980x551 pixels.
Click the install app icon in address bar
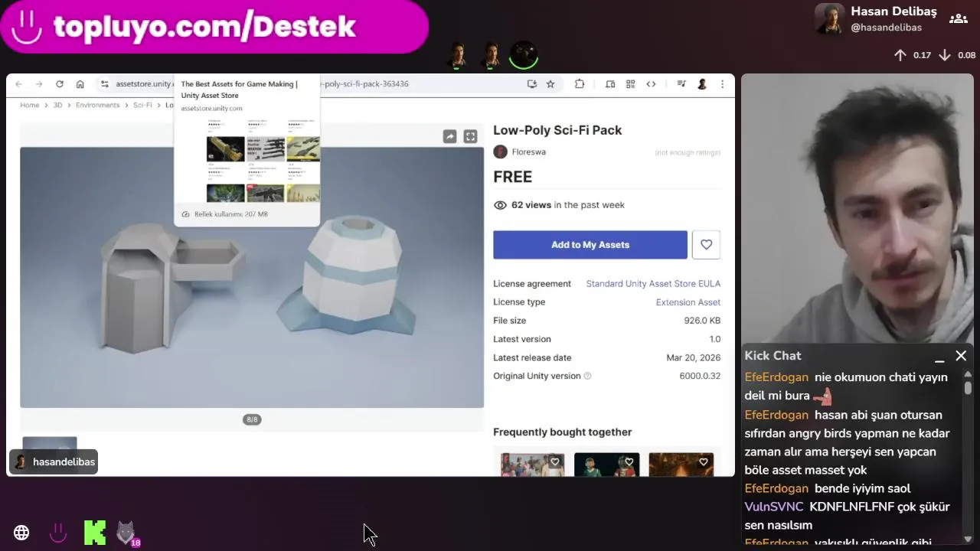coord(532,84)
